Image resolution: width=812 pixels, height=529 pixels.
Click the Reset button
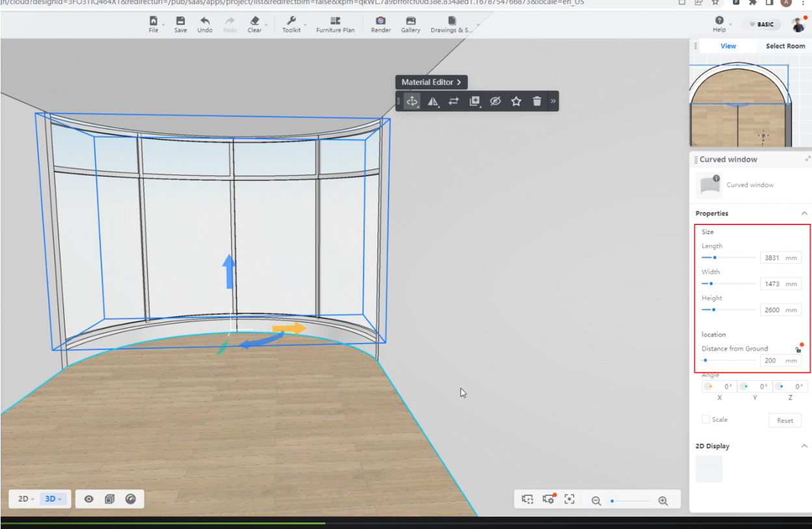[x=785, y=420]
